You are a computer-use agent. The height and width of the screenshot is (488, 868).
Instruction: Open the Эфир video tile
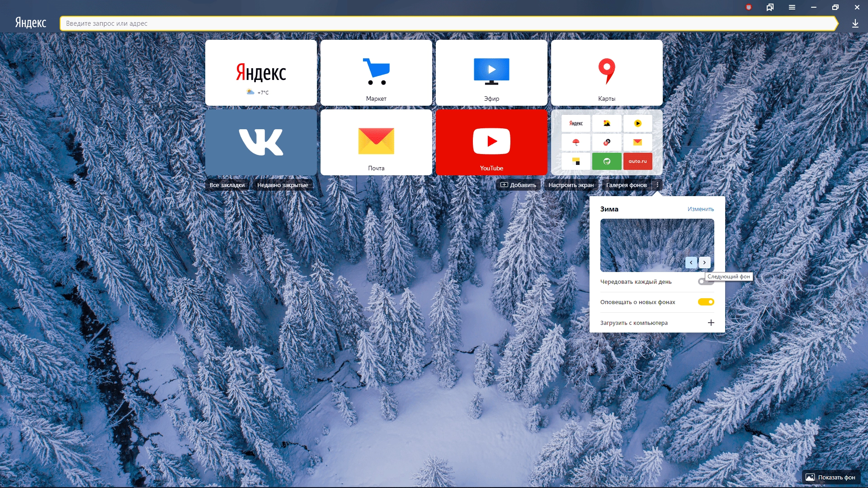tap(491, 73)
